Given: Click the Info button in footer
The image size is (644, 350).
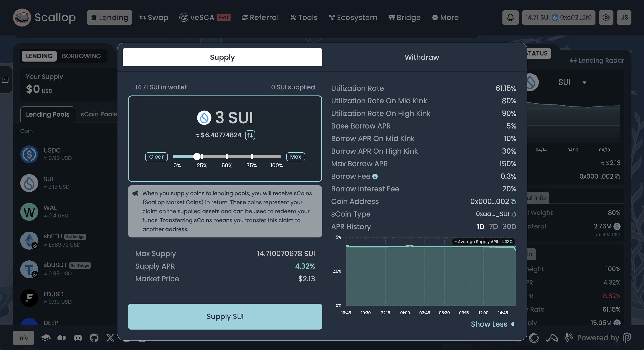Looking at the screenshot, I should (x=23, y=338).
